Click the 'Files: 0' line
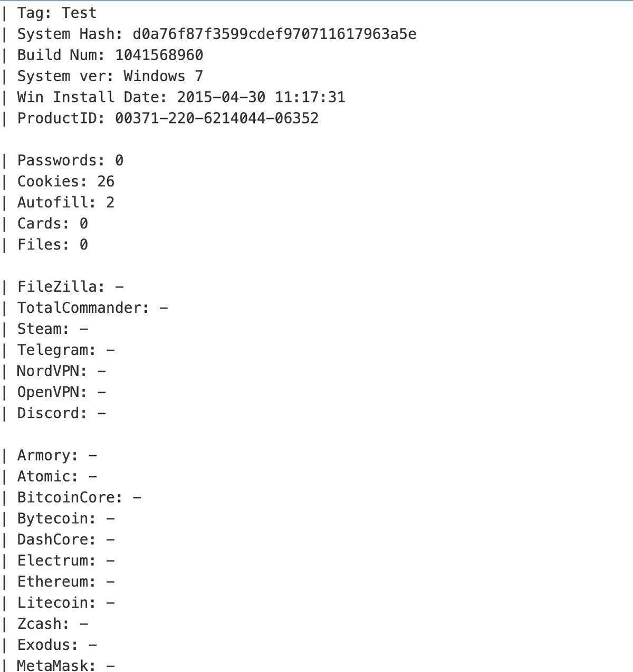Viewport: 633px width, 672px height. coord(52,245)
